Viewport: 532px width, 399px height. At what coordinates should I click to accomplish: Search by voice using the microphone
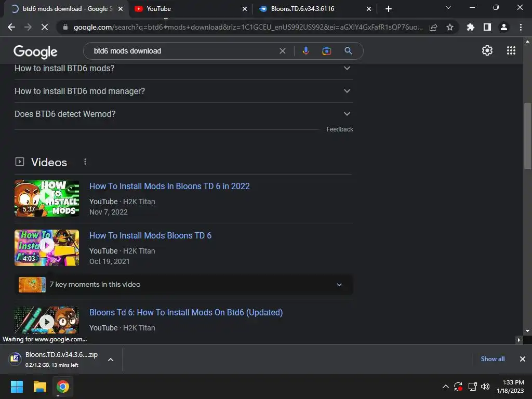(305, 51)
